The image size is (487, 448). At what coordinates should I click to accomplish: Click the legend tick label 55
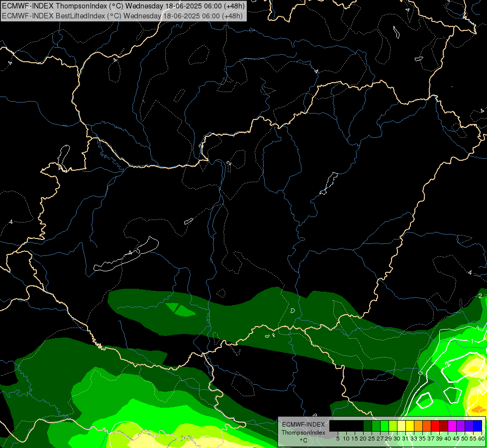tap(473, 439)
